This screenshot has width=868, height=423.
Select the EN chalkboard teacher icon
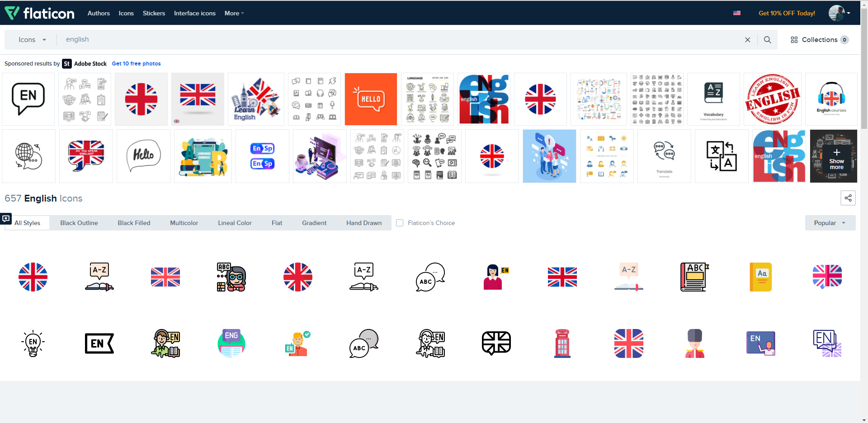pos(761,343)
